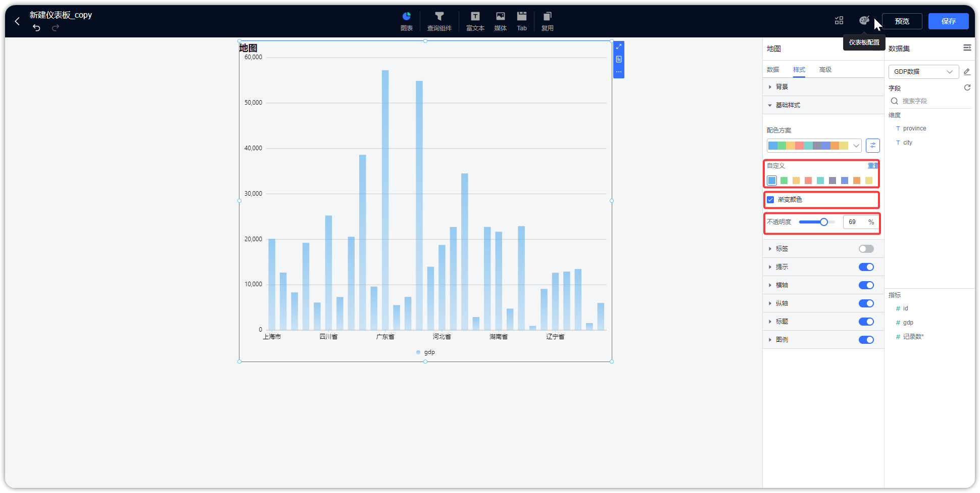Open 仪表板配置 palette settings icon
Image resolution: width=980 pixels, height=493 pixels.
click(x=864, y=21)
